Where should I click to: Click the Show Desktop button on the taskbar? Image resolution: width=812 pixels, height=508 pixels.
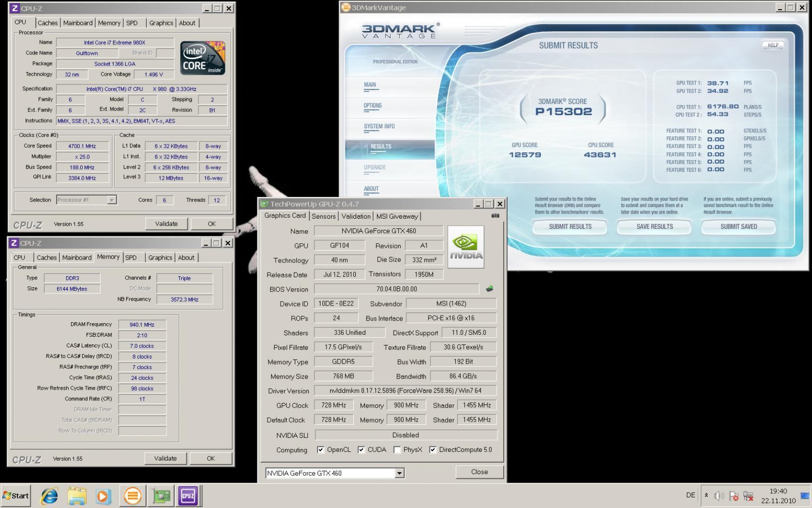coord(805,496)
